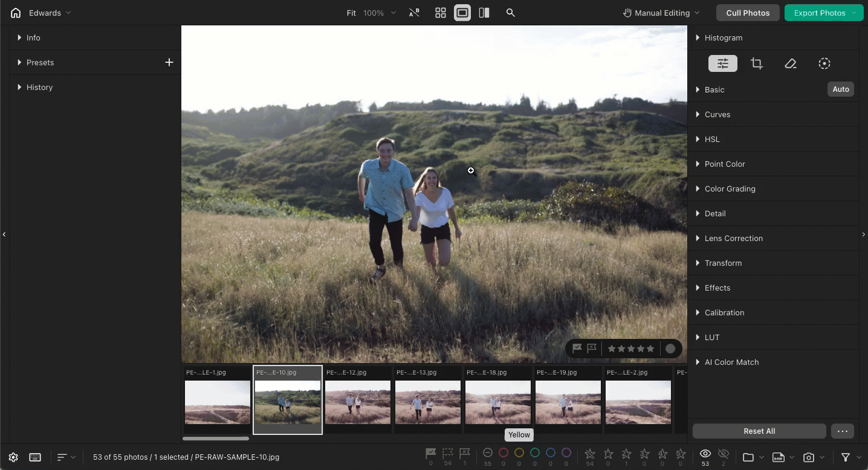The height and width of the screenshot is (470, 868).
Task: Flag current photo as picked in overlay
Action: (577, 349)
